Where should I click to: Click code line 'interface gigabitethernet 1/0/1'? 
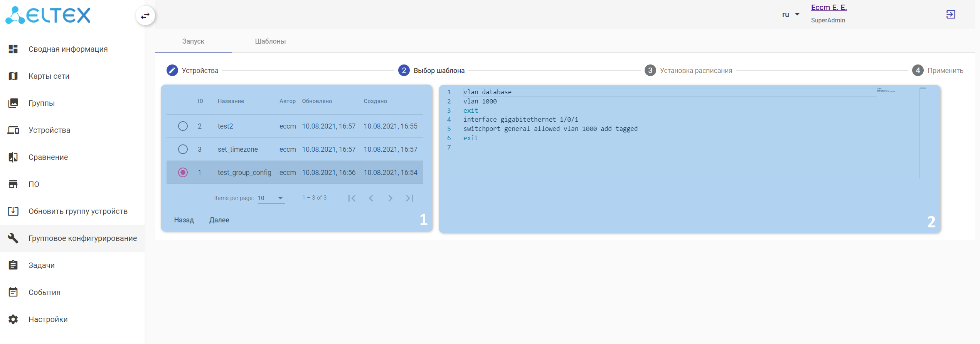pyautogui.click(x=520, y=119)
